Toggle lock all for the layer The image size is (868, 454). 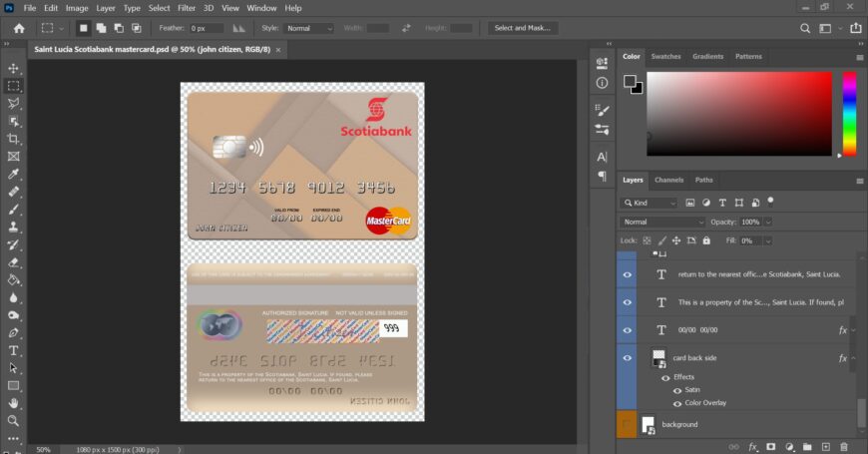pyautogui.click(x=706, y=240)
